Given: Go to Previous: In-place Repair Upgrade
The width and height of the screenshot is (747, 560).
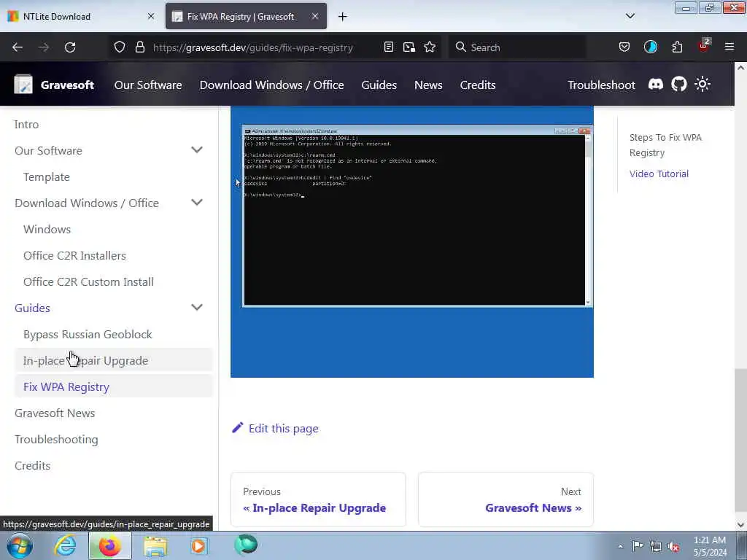Looking at the screenshot, I should tap(318, 499).
